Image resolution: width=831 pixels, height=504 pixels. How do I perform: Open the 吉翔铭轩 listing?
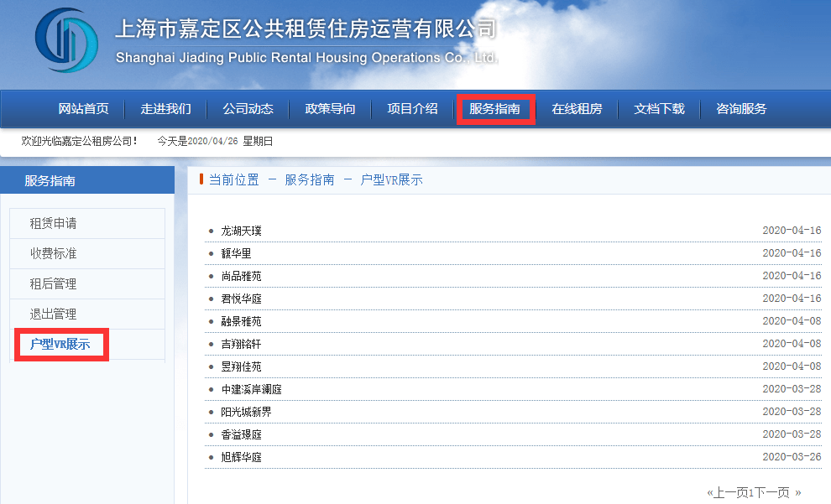tap(241, 344)
